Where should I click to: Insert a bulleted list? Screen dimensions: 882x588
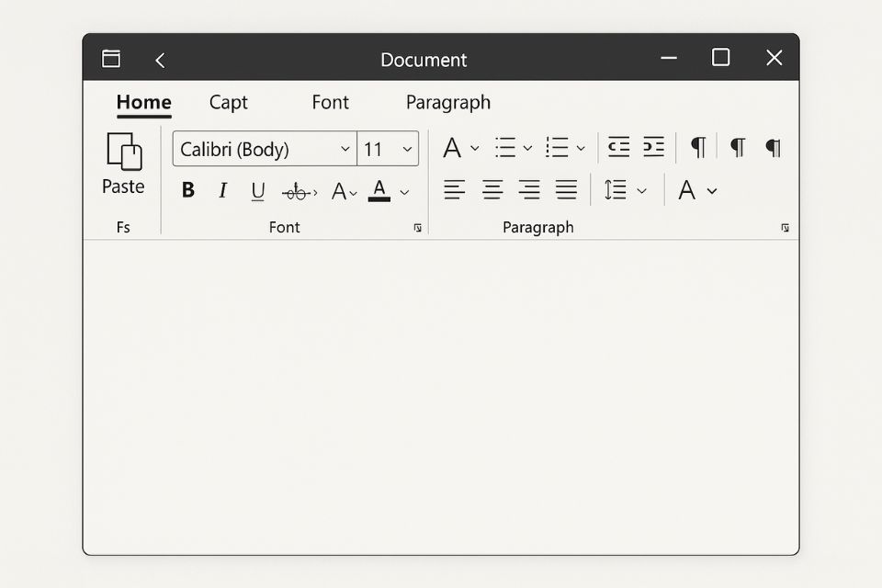pyautogui.click(x=505, y=147)
